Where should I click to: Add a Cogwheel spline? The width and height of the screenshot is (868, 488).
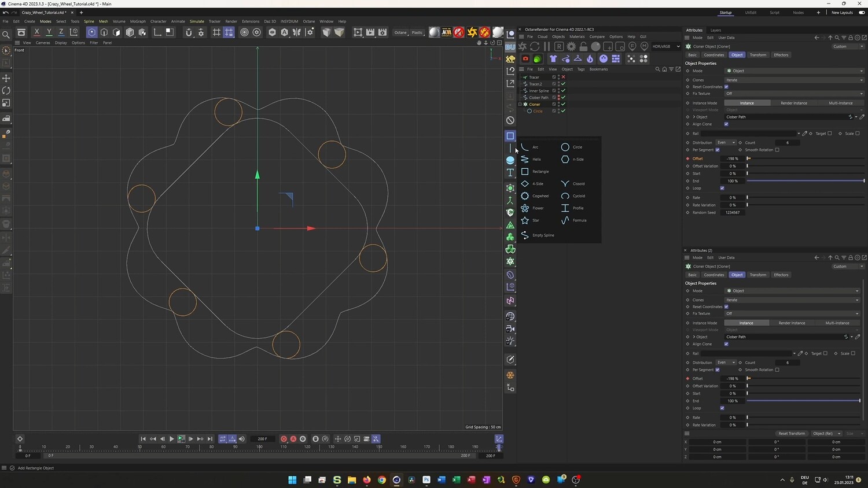pos(535,195)
